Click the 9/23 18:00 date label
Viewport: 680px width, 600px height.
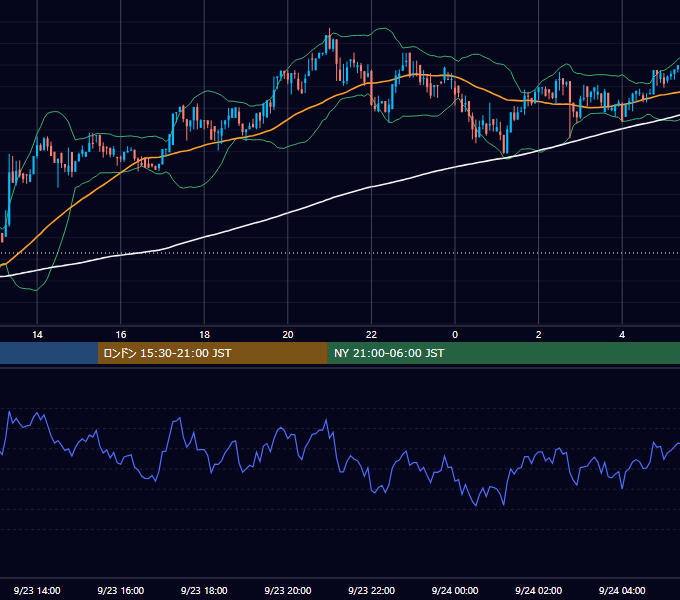(204, 590)
